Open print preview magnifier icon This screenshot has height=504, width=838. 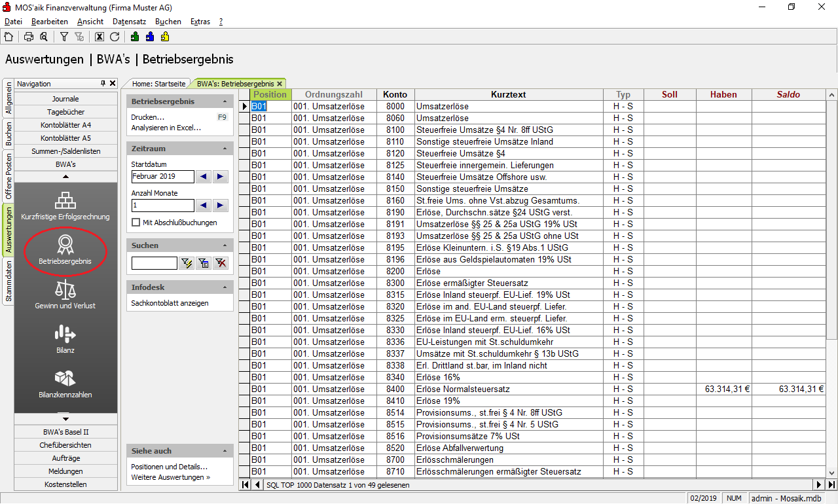tap(43, 37)
